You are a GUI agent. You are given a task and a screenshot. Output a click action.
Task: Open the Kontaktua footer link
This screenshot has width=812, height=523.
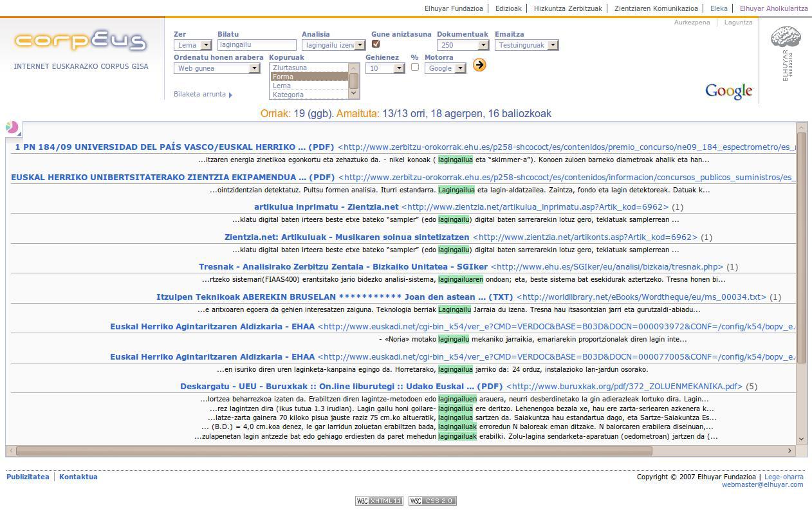point(78,477)
